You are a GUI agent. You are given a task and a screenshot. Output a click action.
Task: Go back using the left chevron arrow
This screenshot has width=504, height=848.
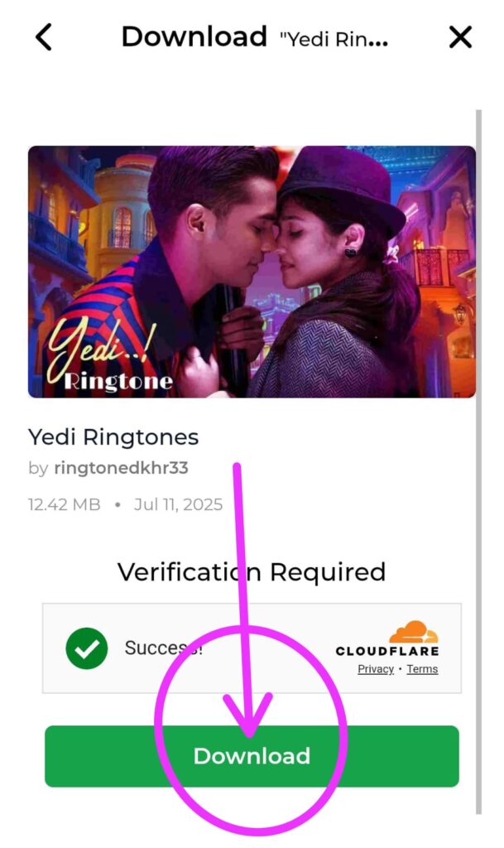coord(44,37)
